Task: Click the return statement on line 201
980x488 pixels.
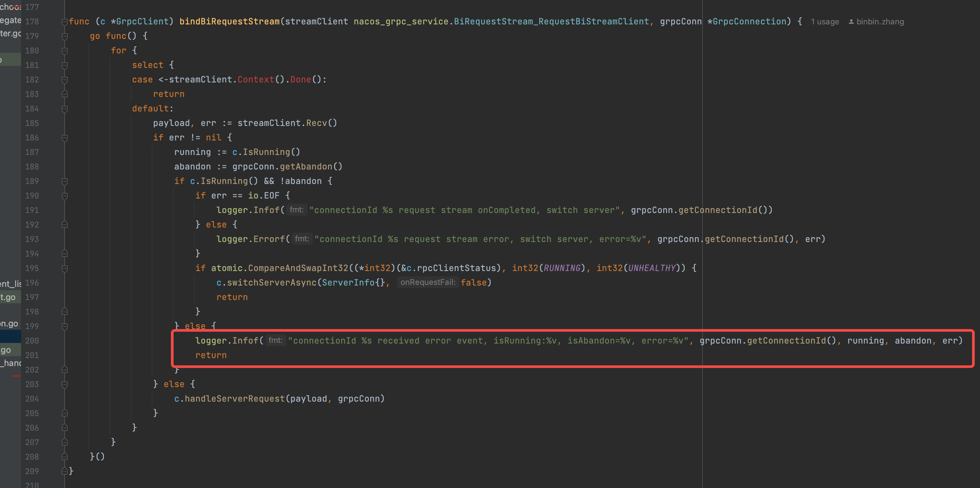Action: pyautogui.click(x=211, y=355)
